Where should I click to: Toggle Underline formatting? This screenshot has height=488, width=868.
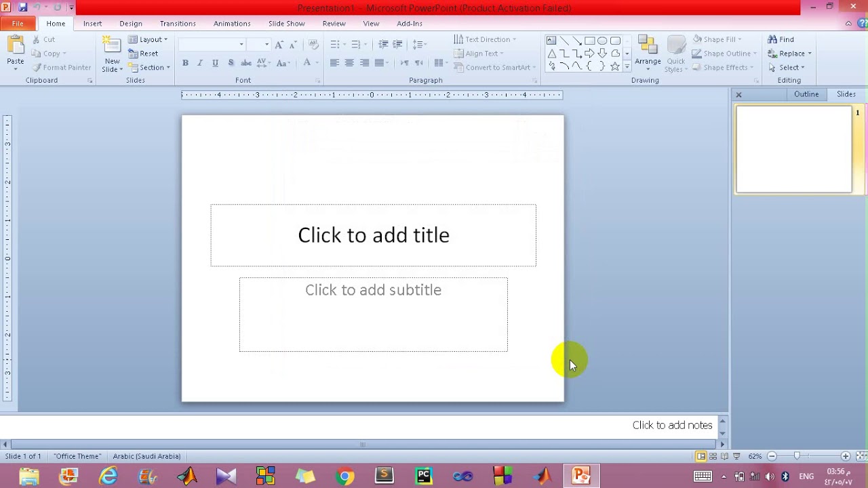click(215, 63)
